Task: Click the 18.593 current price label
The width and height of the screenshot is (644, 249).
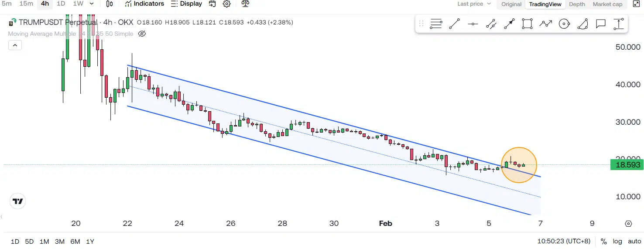Action: coord(627,165)
